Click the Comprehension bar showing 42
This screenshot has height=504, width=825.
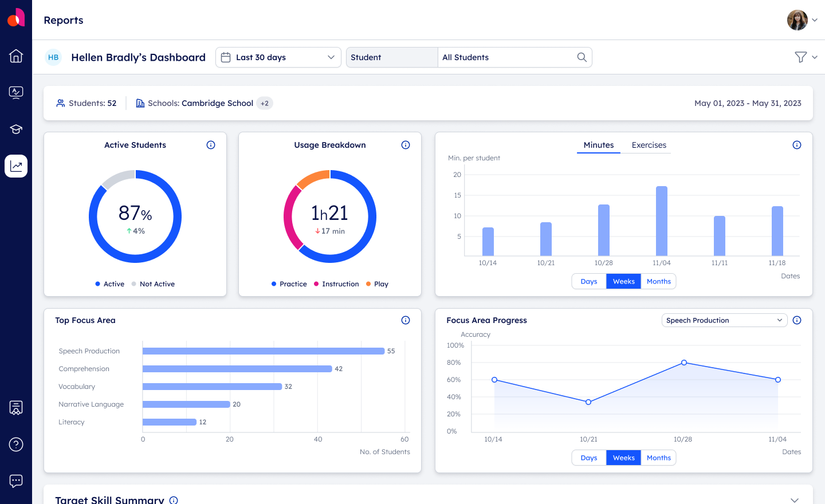(x=237, y=369)
